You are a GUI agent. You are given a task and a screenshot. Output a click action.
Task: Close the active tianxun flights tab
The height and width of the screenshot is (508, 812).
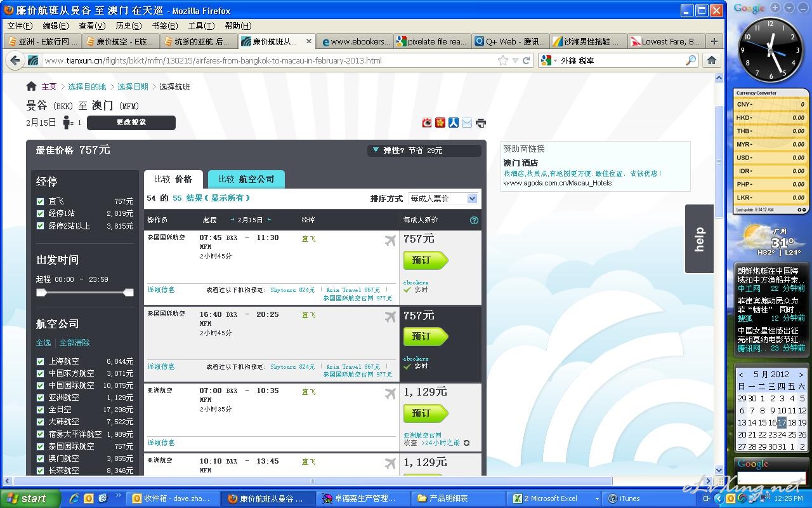[309, 41]
